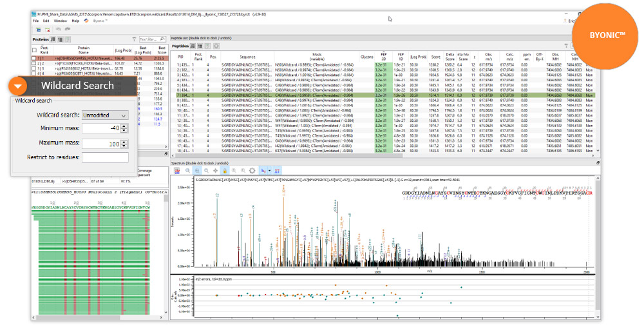The image size is (644, 332).
Task: Click the orange Wildcard Search collapse arrow
Action: tap(17, 86)
